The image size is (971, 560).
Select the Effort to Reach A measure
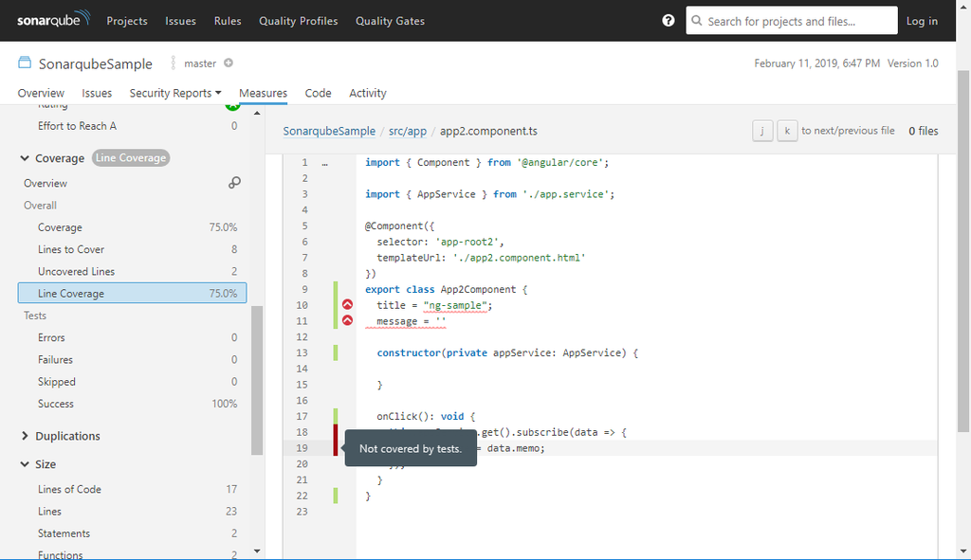coord(132,126)
